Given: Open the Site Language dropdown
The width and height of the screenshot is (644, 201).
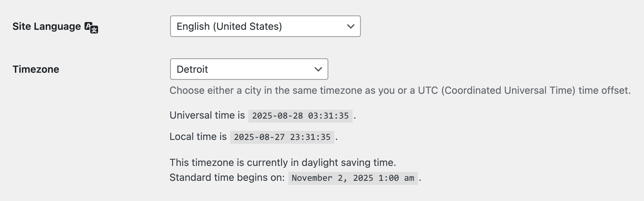Looking at the screenshot, I should 265,26.
